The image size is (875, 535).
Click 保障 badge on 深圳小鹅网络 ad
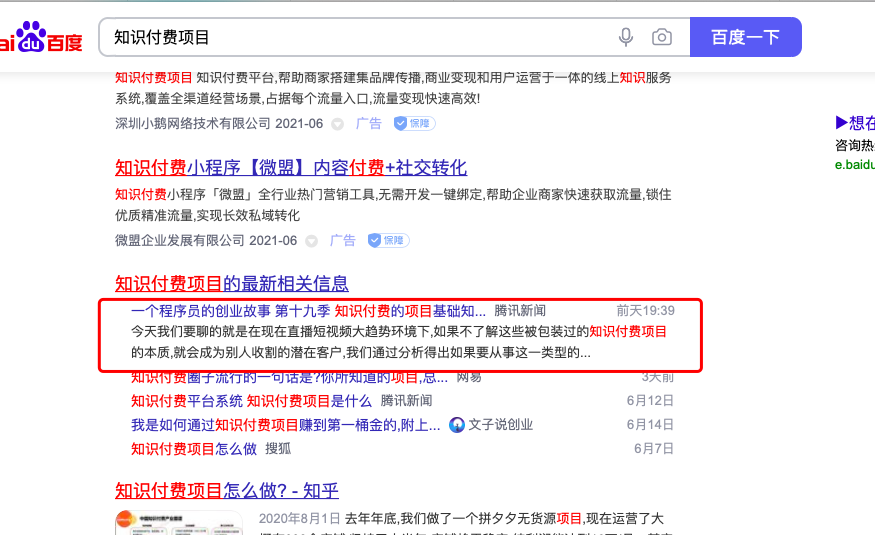(x=414, y=123)
